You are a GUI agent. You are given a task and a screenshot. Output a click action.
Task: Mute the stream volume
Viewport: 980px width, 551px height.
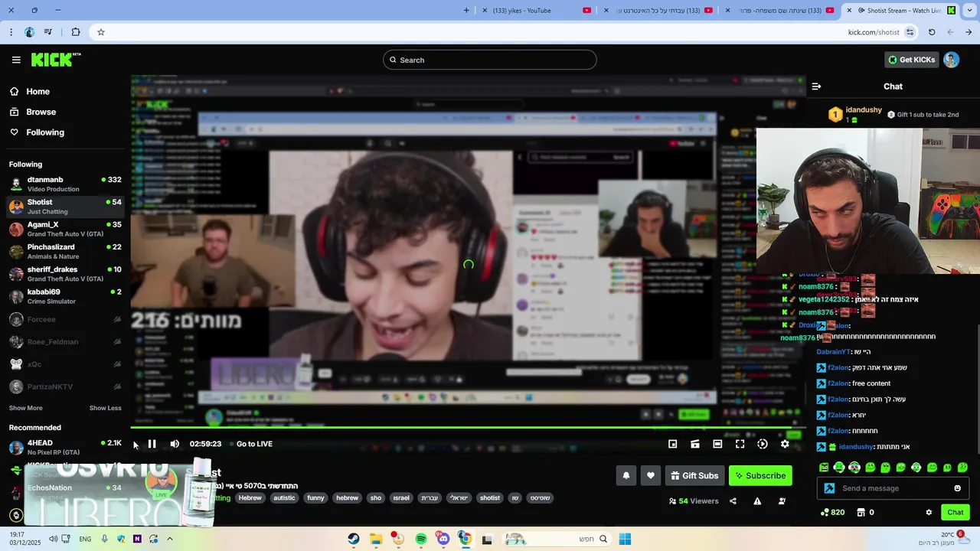175,444
